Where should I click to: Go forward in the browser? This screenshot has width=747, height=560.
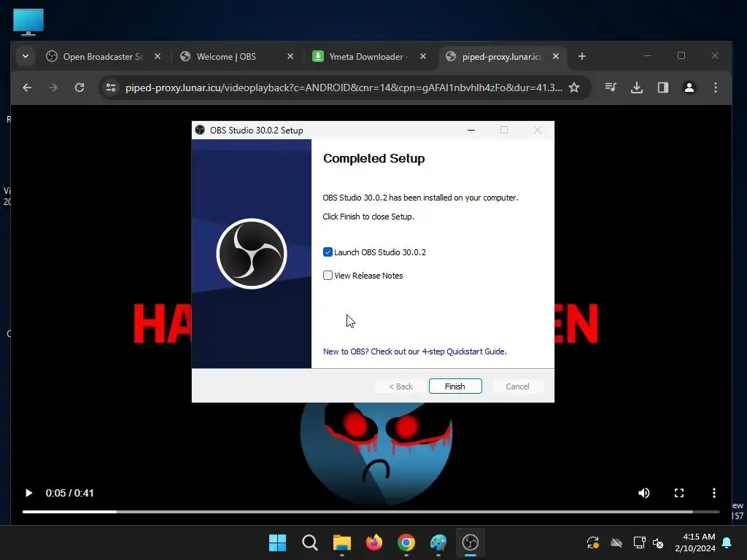click(x=53, y=87)
